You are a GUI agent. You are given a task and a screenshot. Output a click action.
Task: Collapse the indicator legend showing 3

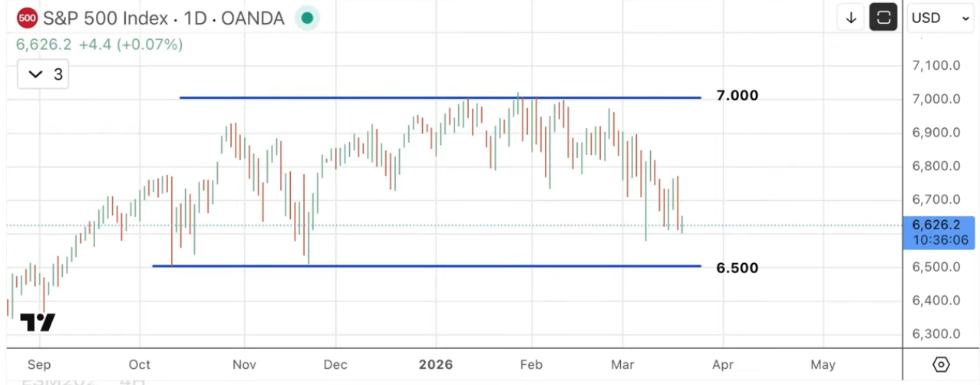pos(43,74)
